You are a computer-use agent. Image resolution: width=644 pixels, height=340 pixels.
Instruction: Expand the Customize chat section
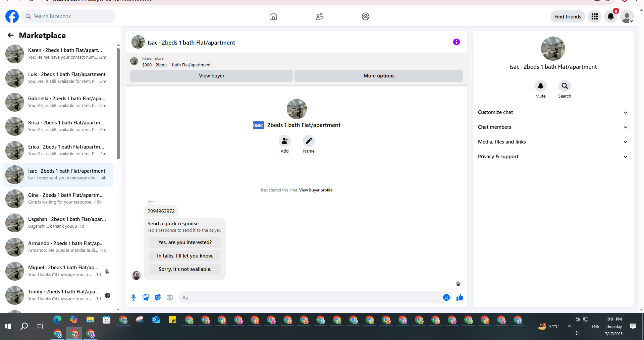point(553,112)
